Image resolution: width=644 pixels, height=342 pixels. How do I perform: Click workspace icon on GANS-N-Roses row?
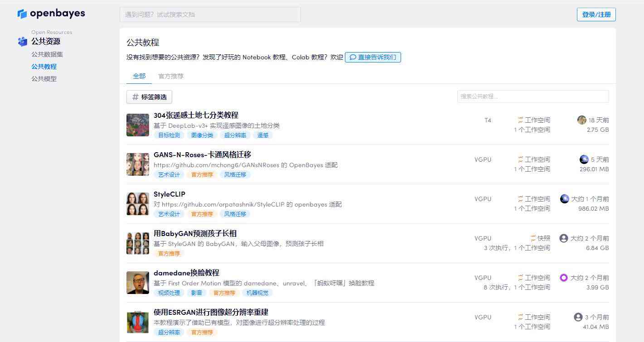pyautogui.click(x=520, y=159)
